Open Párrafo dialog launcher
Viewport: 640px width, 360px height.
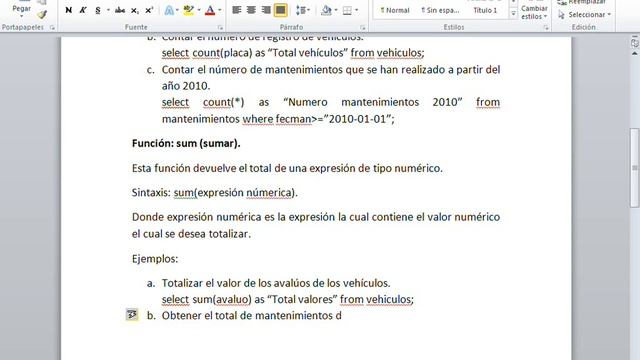(x=362, y=28)
